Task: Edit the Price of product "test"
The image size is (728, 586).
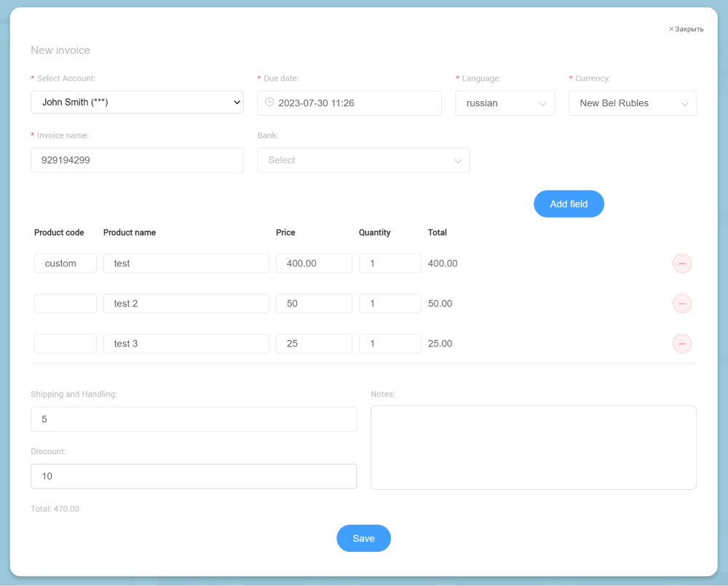Action: click(314, 264)
